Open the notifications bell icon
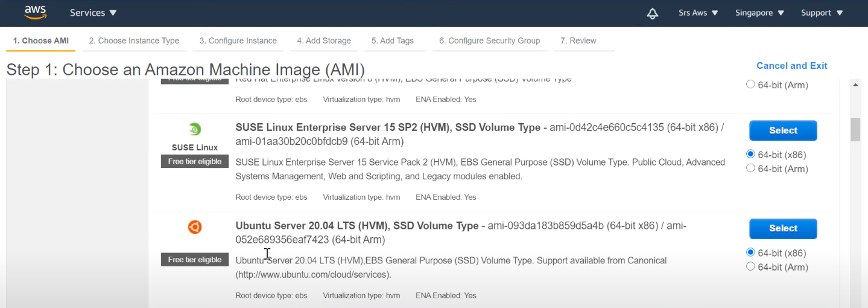868x308 pixels. (x=652, y=13)
